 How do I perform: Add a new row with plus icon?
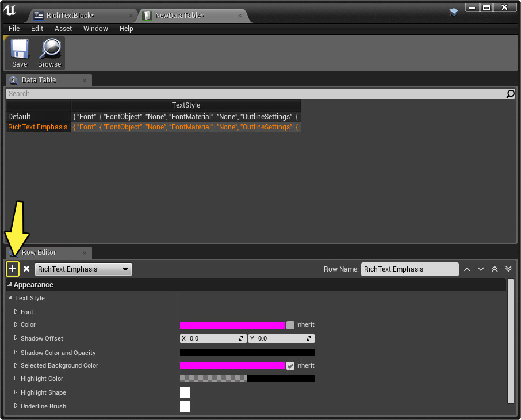pyautogui.click(x=13, y=269)
